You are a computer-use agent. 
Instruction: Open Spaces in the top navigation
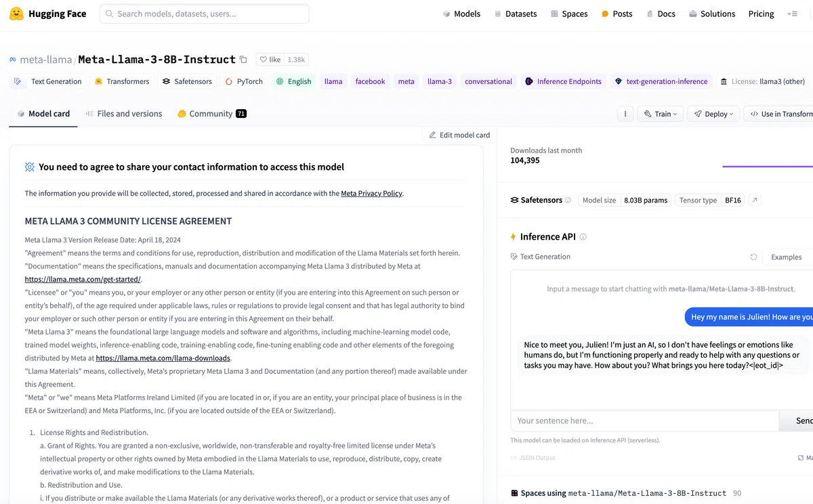pyautogui.click(x=569, y=14)
